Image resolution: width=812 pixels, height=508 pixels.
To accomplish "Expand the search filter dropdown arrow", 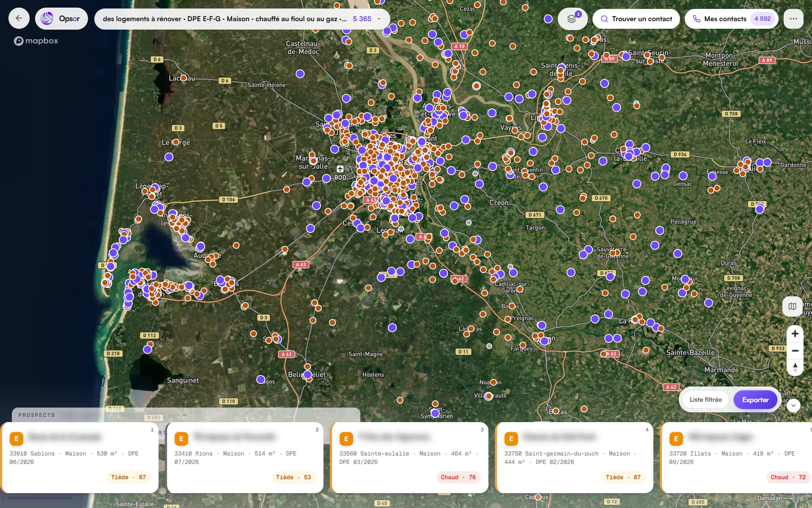I will (379, 19).
